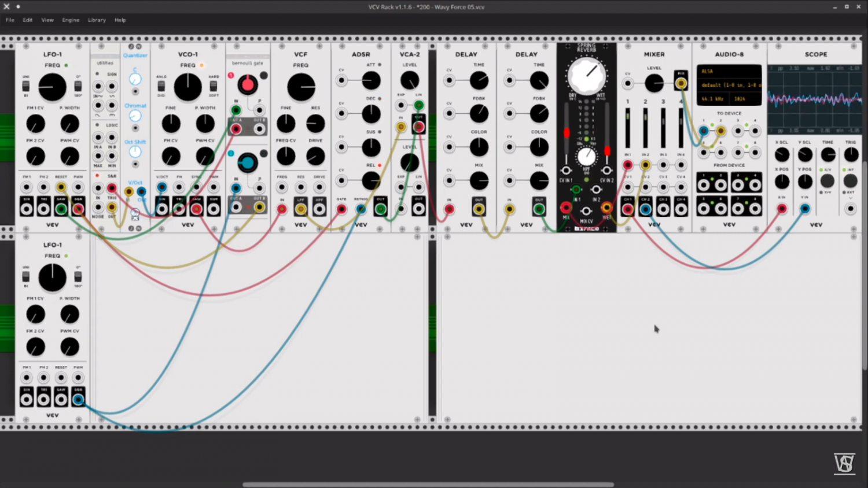
Task: Toggle the Scope INT/EXT trigger button
Action: click(x=851, y=181)
